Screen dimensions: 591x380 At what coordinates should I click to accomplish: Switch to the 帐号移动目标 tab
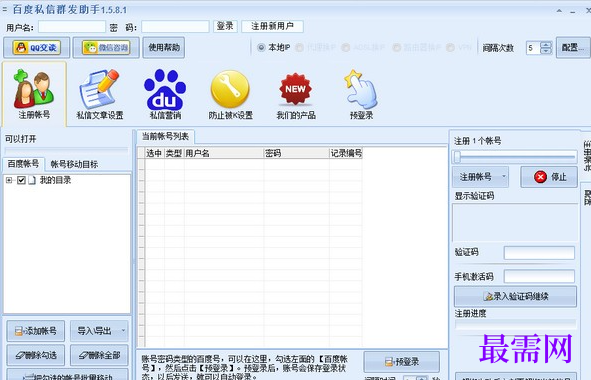click(74, 164)
